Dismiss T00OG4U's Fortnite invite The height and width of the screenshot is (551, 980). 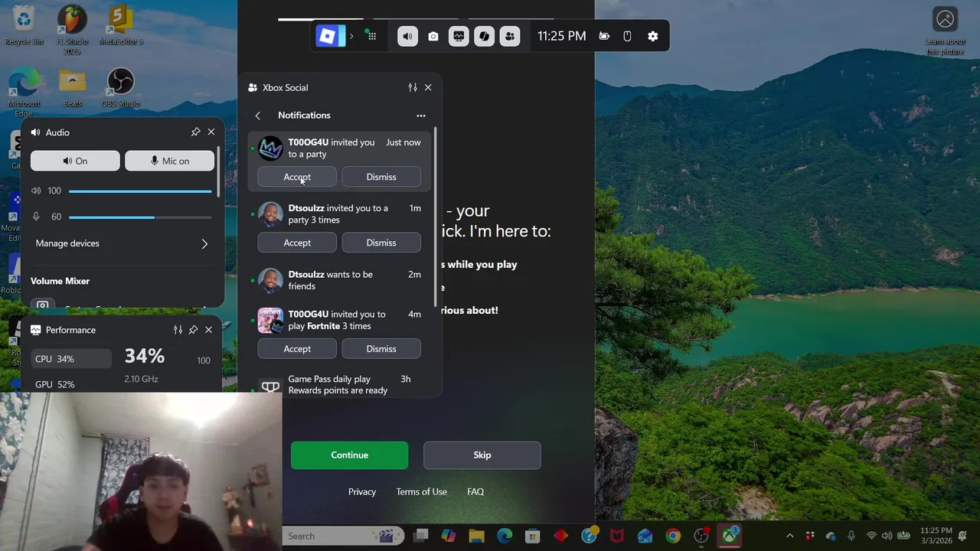click(x=381, y=349)
